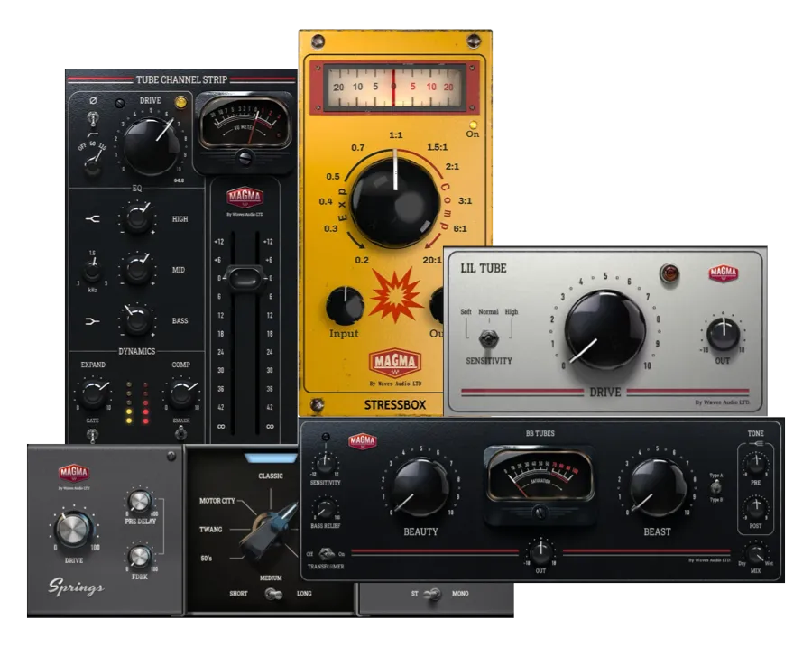Click the Lil Tube Out knob
Image resolution: width=812 pixels, height=647 pixels.
724,334
